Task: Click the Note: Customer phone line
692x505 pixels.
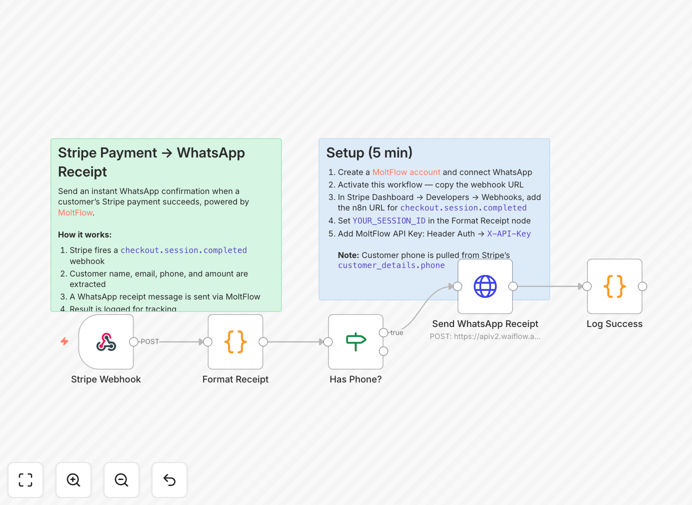Action: [424, 255]
